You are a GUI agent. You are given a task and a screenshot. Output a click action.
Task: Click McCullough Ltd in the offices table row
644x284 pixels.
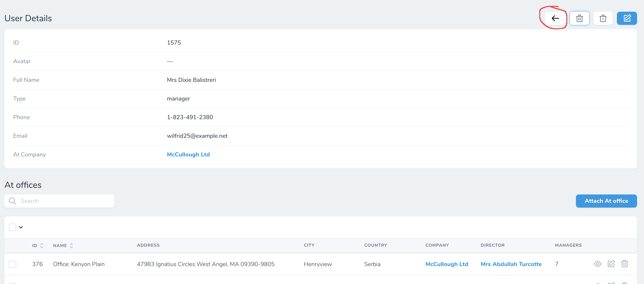[x=447, y=264]
